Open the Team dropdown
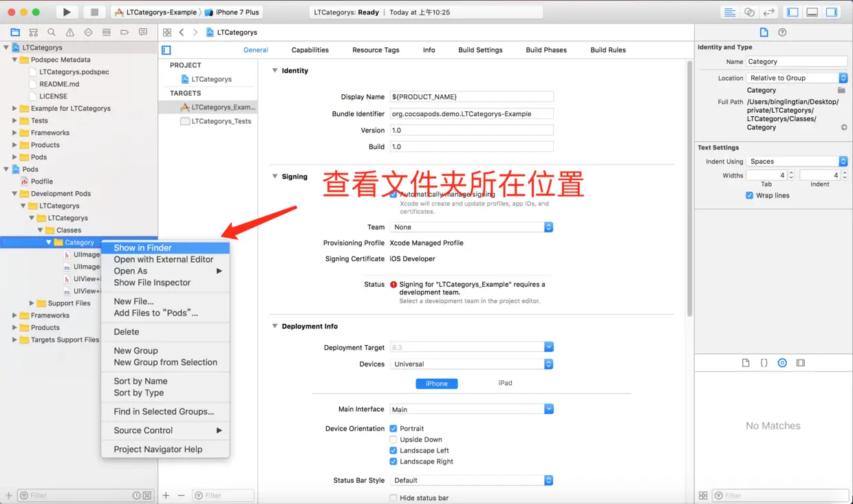 coord(472,227)
